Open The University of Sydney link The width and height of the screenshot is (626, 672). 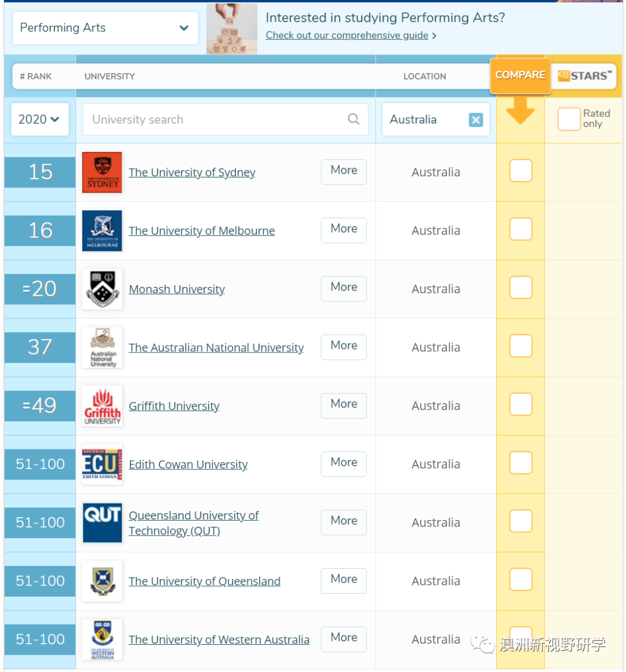(x=192, y=172)
